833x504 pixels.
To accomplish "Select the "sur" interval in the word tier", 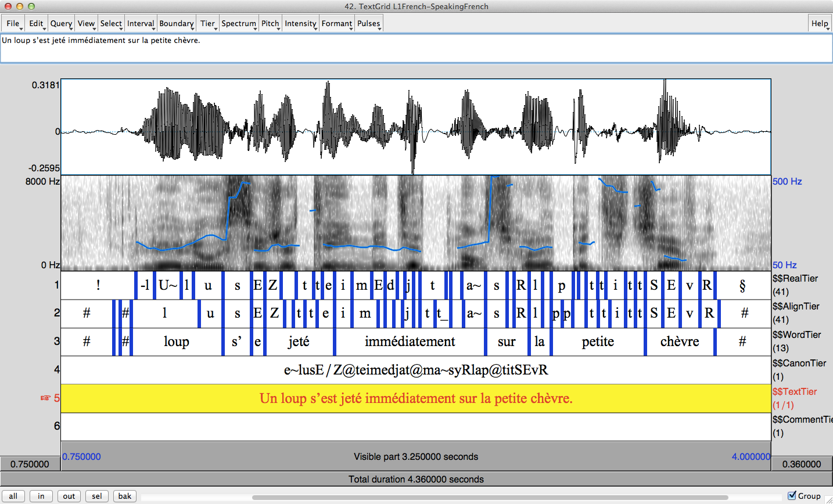I will click(x=507, y=341).
